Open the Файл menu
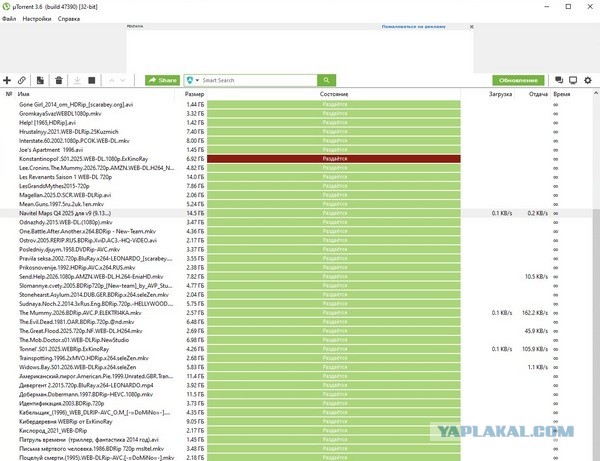The width and height of the screenshot is (600, 461). (9, 19)
